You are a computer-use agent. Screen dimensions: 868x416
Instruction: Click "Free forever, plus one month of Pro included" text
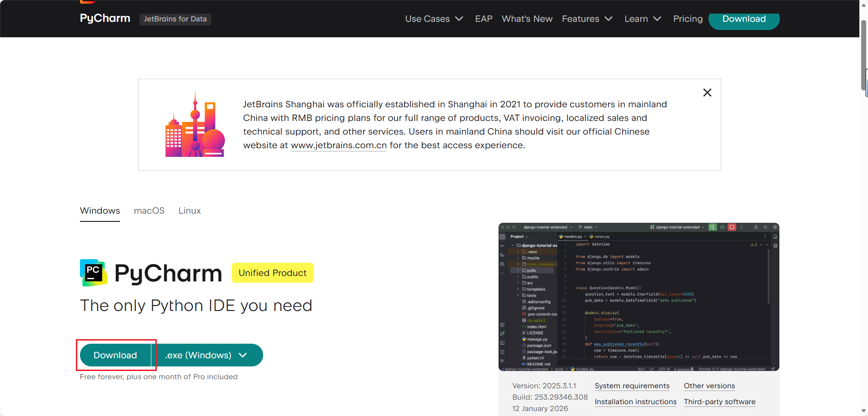159,377
